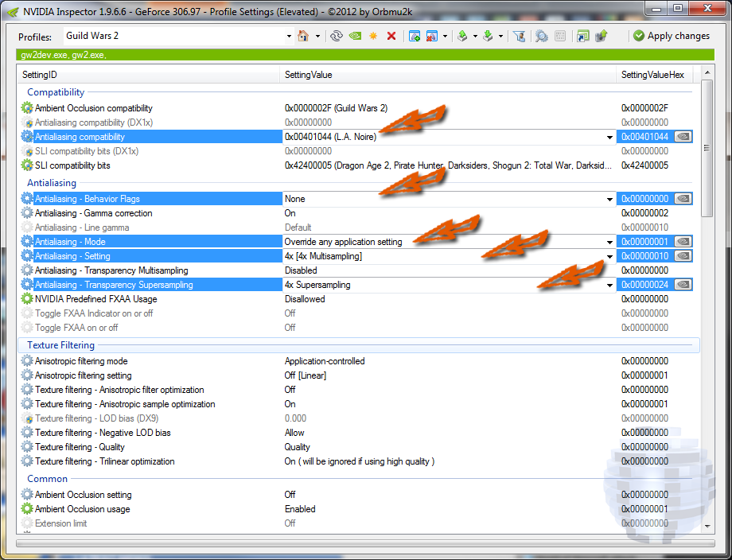The image size is (732, 560).
Task: Open the Transparency Supersampling value dropdown
Action: [x=609, y=285]
